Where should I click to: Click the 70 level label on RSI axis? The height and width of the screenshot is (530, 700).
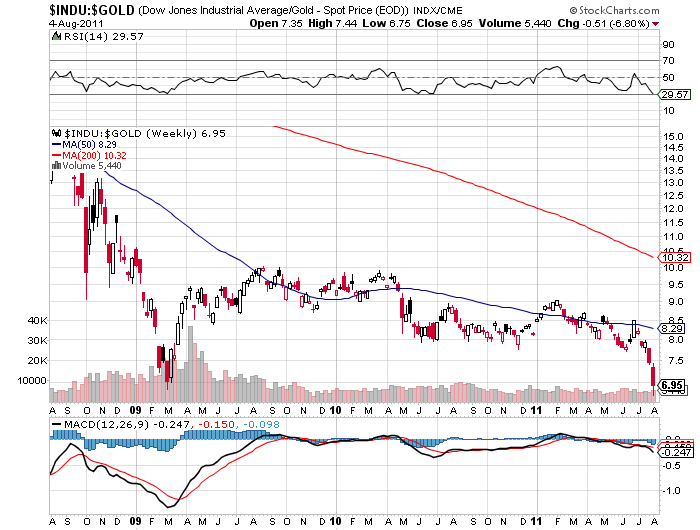click(668, 60)
